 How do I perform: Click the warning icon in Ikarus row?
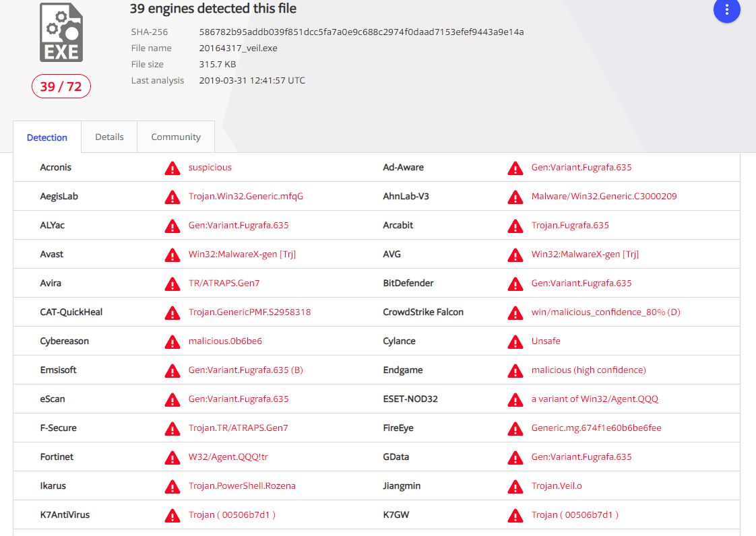172,486
